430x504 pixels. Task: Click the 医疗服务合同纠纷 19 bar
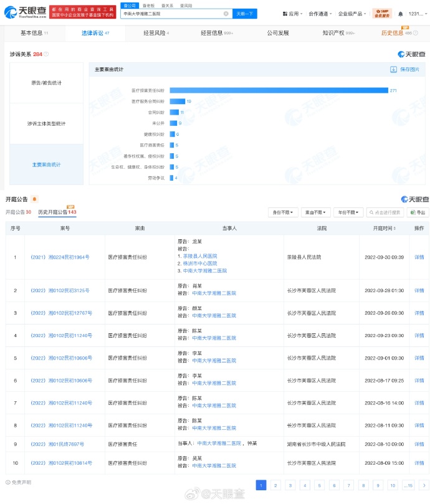[x=178, y=102]
